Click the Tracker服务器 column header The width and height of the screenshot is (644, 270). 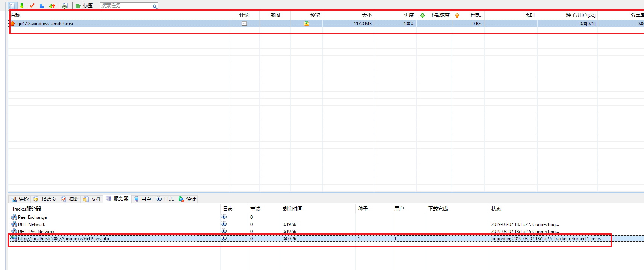tap(26, 209)
